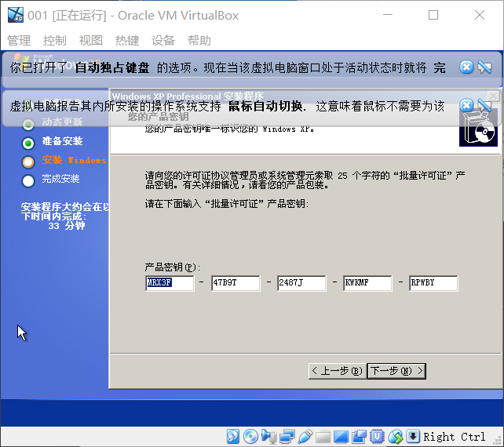
Task: Open the shared folders status icon
Action: [323, 437]
